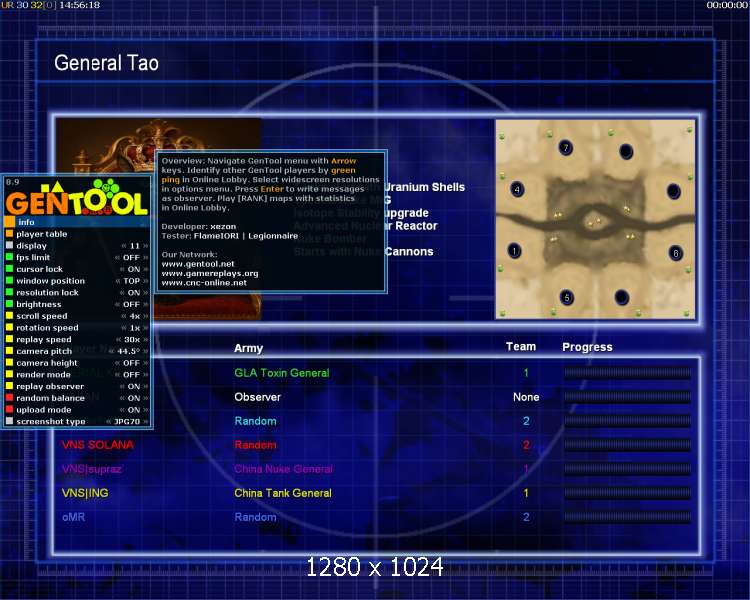
Task: Click the green square beside cursor lock
Action: click(x=10, y=269)
